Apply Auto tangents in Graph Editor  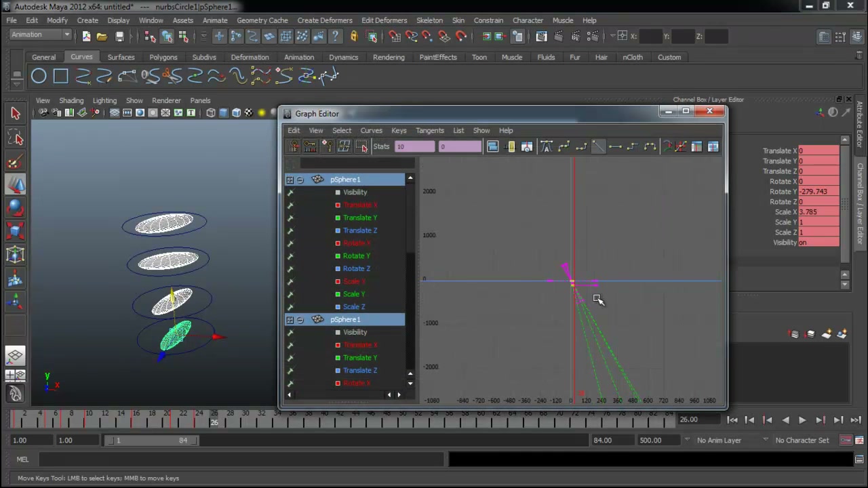point(547,146)
